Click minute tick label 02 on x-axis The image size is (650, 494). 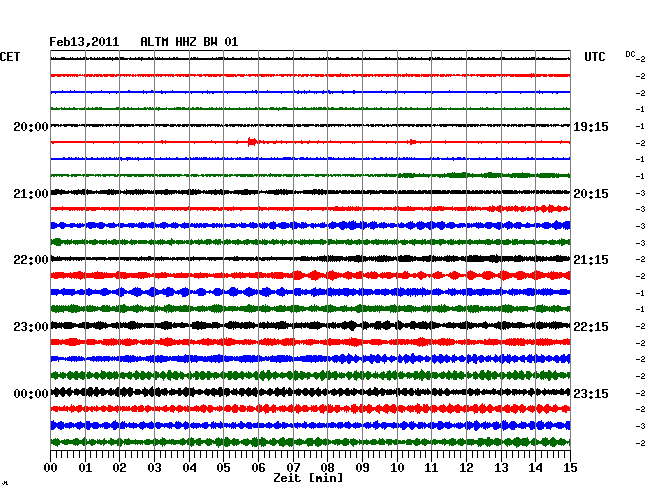[x=119, y=468]
